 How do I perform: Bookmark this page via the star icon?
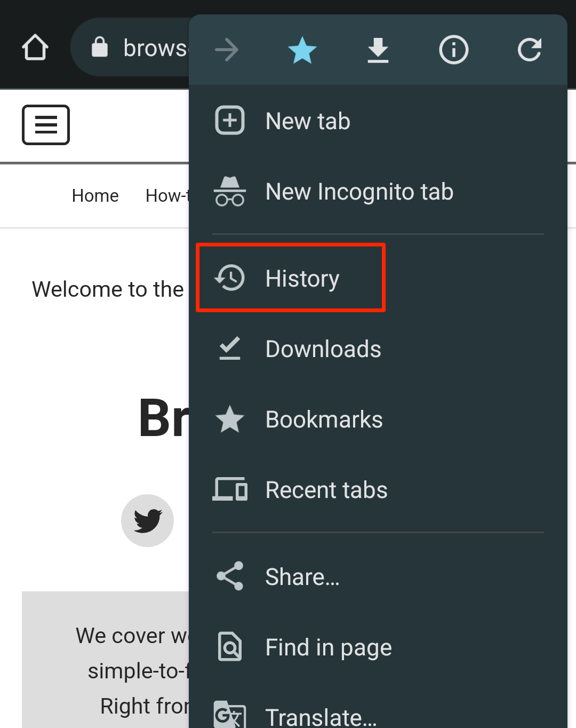tap(302, 50)
